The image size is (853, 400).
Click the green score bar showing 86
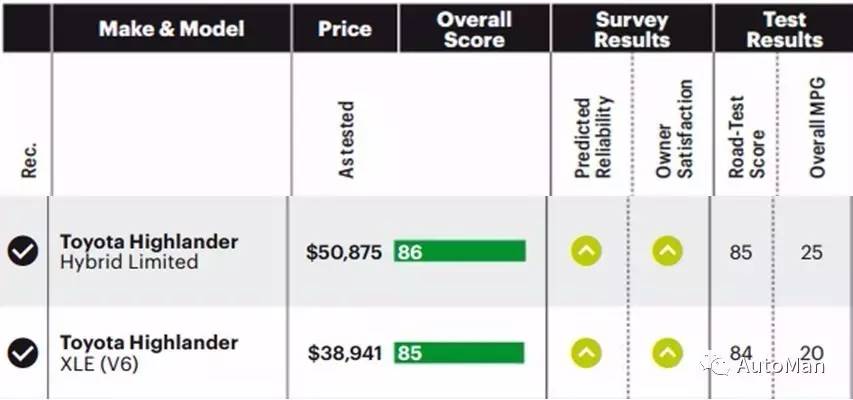point(459,251)
